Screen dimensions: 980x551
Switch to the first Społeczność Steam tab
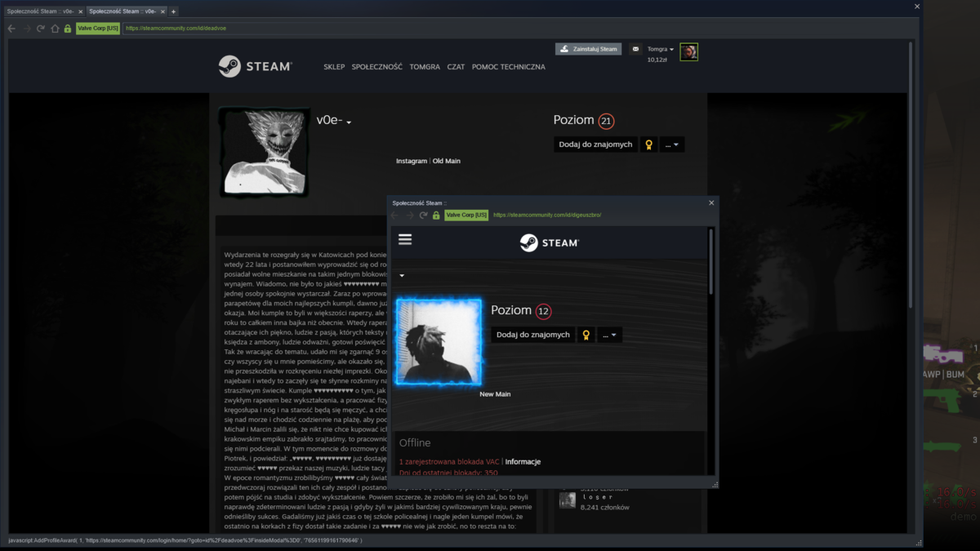pos(41,11)
